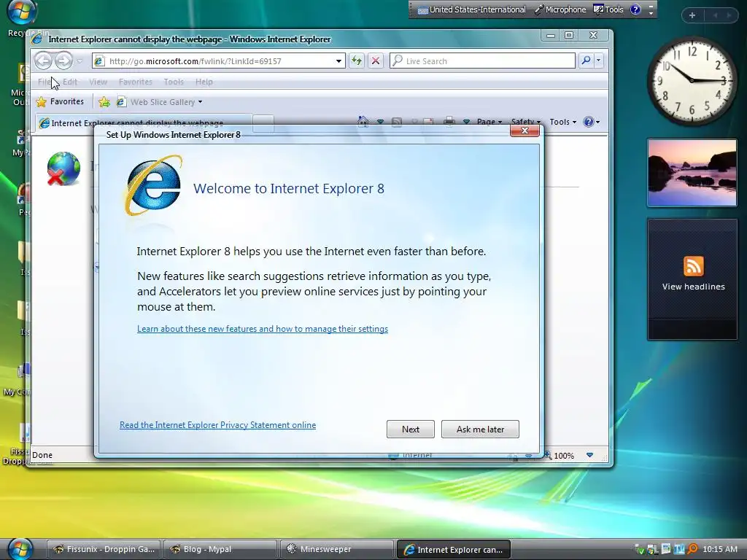Screen dimensions: 747x560
Task: Click Microphone in the language bar
Action: [560, 9]
